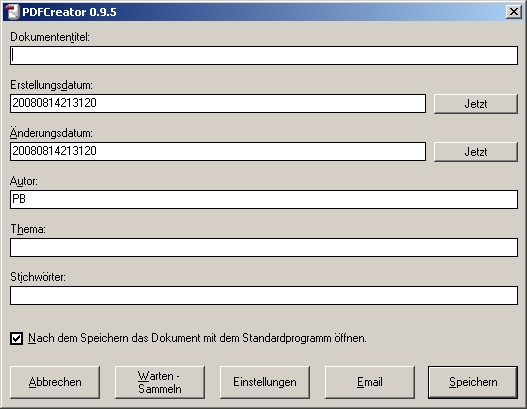Close the PDFCreator dialog window

tap(514, 12)
